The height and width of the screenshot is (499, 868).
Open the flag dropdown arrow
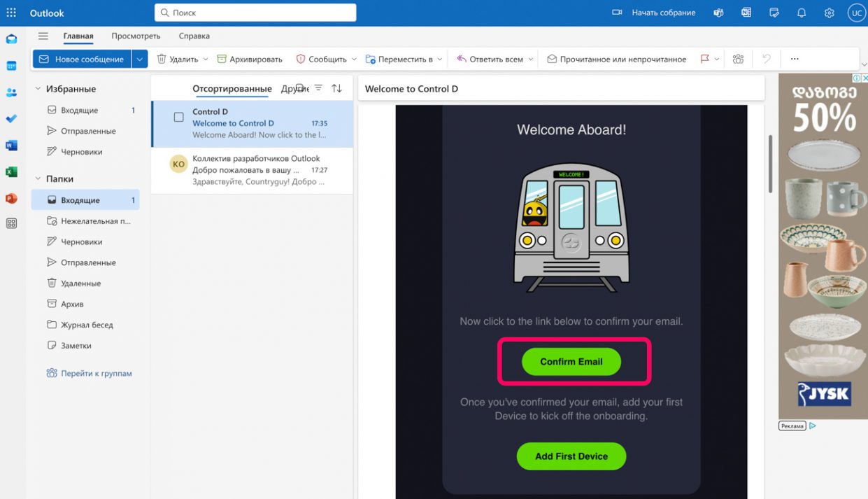click(x=718, y=59)
